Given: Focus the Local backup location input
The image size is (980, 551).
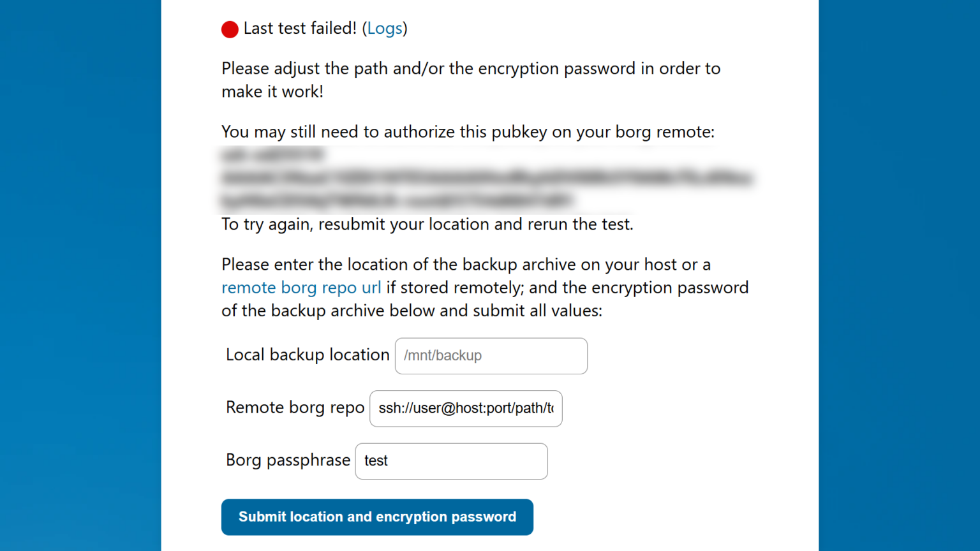Looking at the screenshot, I should click(x=491, y=356).
